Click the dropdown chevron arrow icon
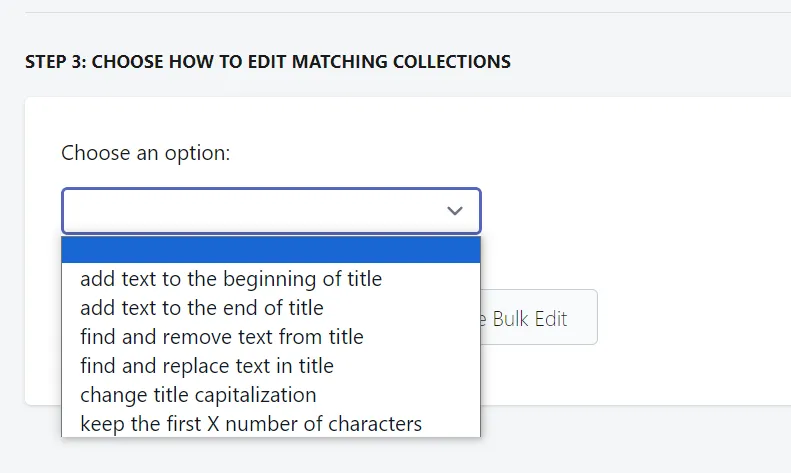791x473 pixels. [x=455, y=211]
